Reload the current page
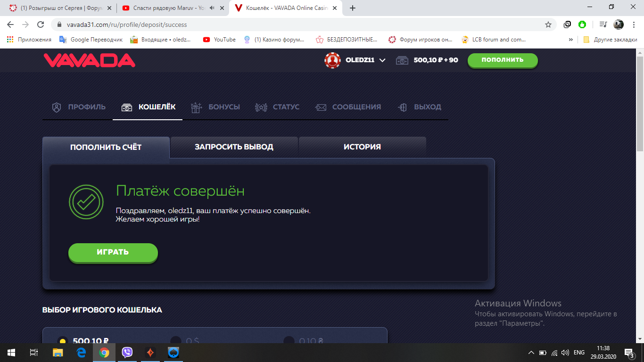 tap(41, 25)
